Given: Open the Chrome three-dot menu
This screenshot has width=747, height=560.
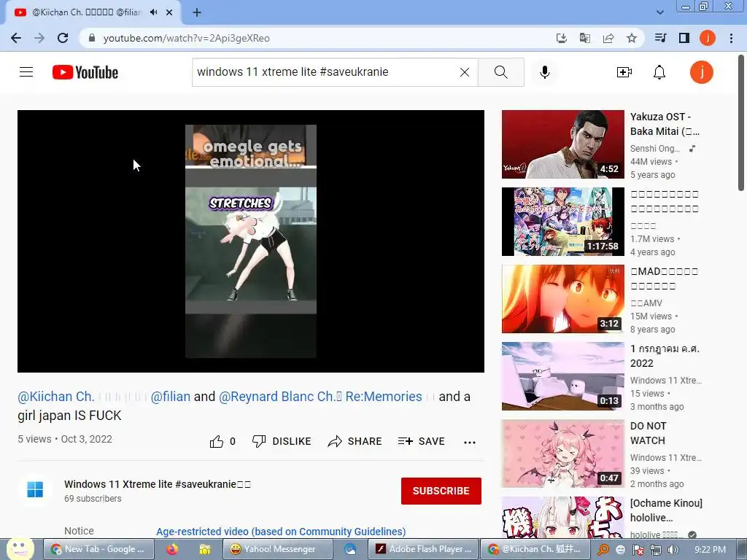Looking at the screenshot, I should [731, 38].
